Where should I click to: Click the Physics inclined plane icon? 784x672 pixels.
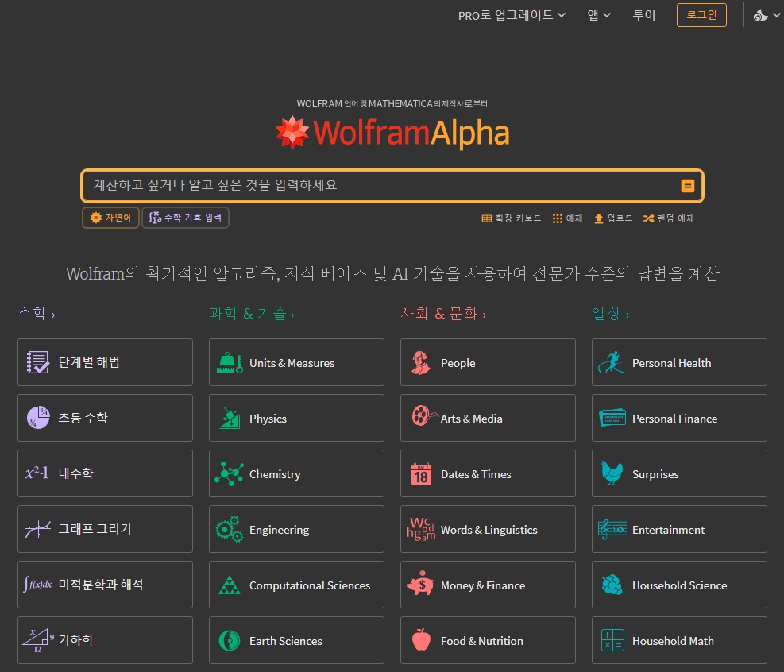pyautogui.click(x=230, y=418)
